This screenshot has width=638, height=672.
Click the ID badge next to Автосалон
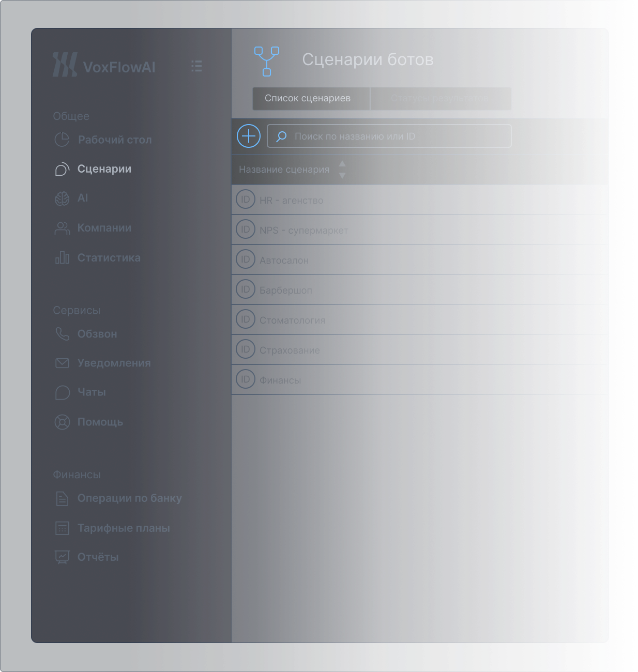click(x=246, y=259)
